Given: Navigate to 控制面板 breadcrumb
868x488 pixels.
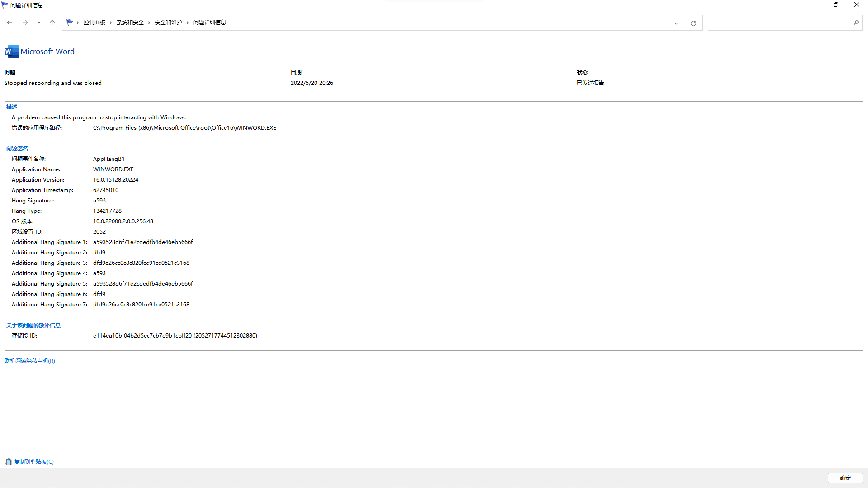Looking at the screenshot, I should pos(94,22).
